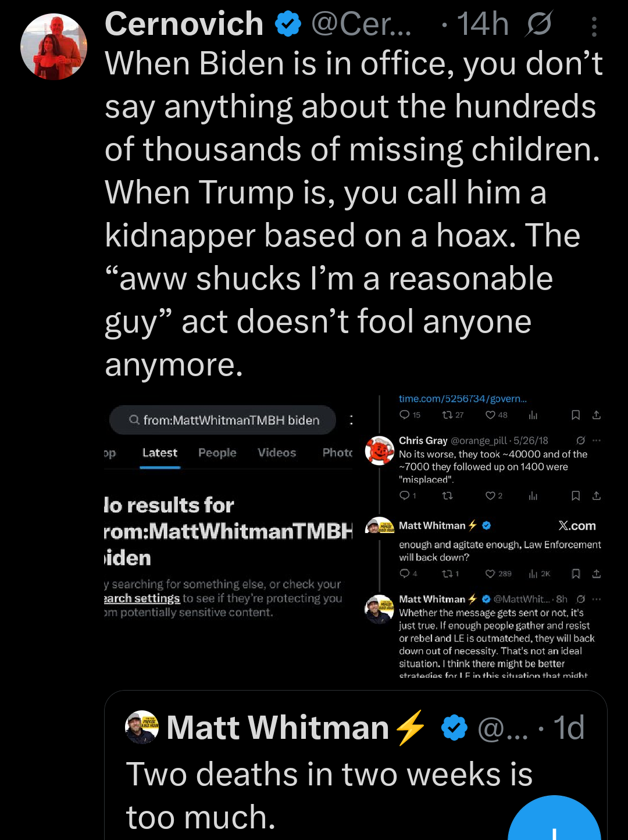Image resolution: width=628 pixels, height=840 pixels.
Task: Open the time.com/5256734 link
Action: 463,399
